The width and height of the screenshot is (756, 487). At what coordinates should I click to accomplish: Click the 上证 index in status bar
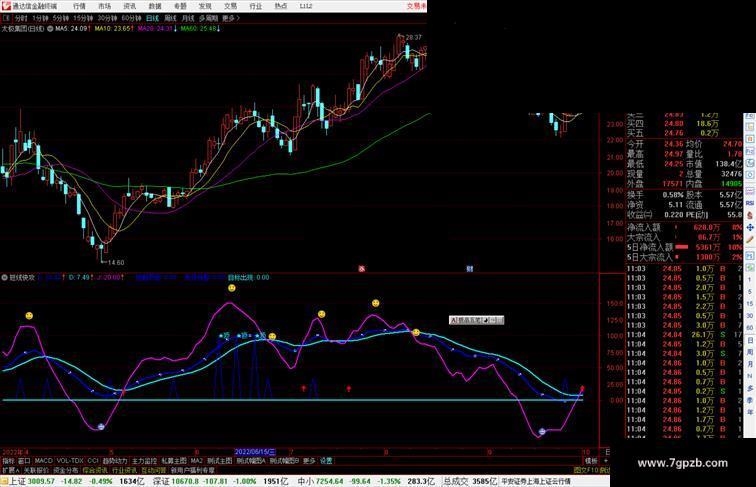coord(18,481)
